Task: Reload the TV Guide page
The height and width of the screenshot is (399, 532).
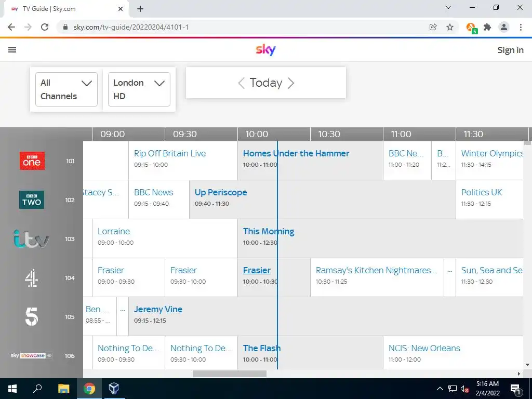Action: pos(45,27)
